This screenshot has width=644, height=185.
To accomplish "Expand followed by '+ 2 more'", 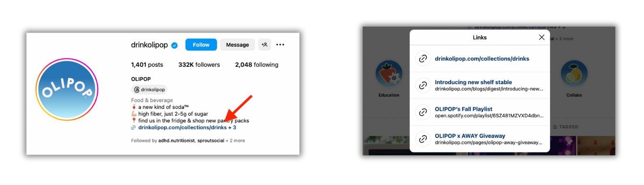I will [x=235, y=140].
